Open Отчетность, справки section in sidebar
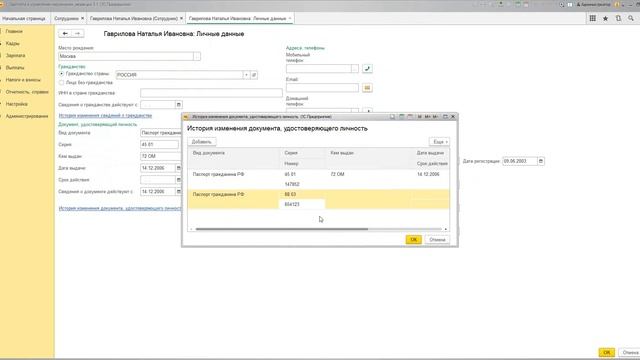Viewport: 640px width, 360px height. point(27,92)
